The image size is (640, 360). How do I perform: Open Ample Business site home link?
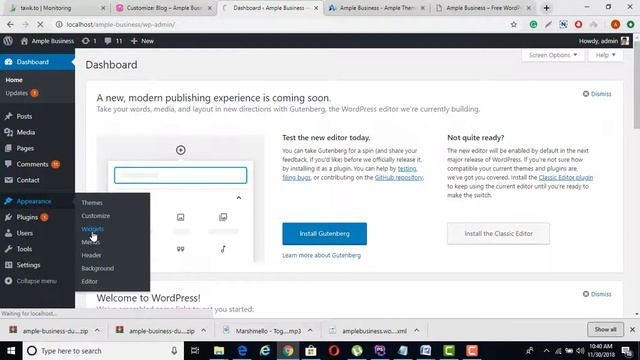pyautogui.click(x=47, y=41)
